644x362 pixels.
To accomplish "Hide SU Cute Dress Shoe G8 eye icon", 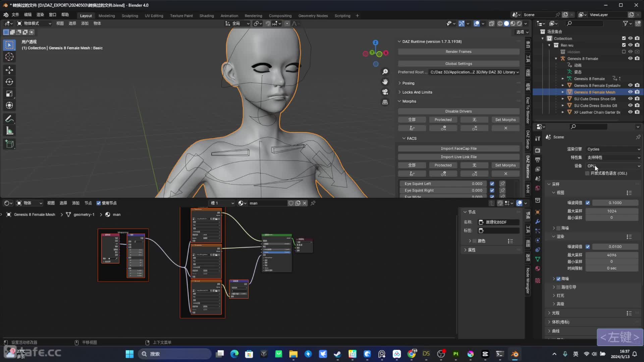I will 630,99.
